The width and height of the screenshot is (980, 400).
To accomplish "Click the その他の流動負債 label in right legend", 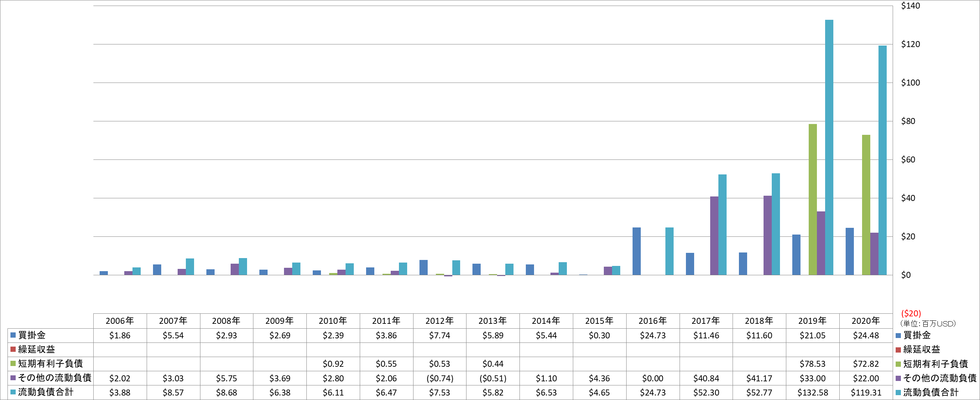I will point(940,378).
